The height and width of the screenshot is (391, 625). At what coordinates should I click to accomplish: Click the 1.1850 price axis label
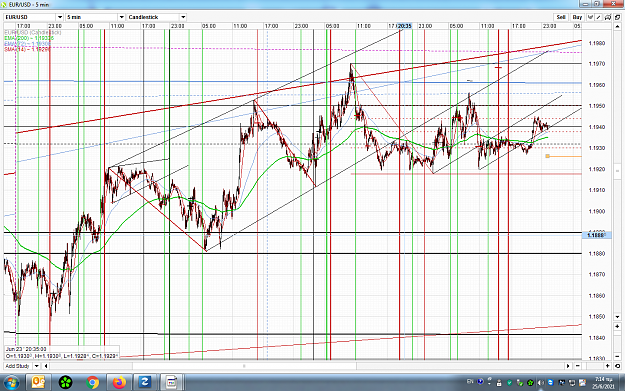click(x=597, y=317)
